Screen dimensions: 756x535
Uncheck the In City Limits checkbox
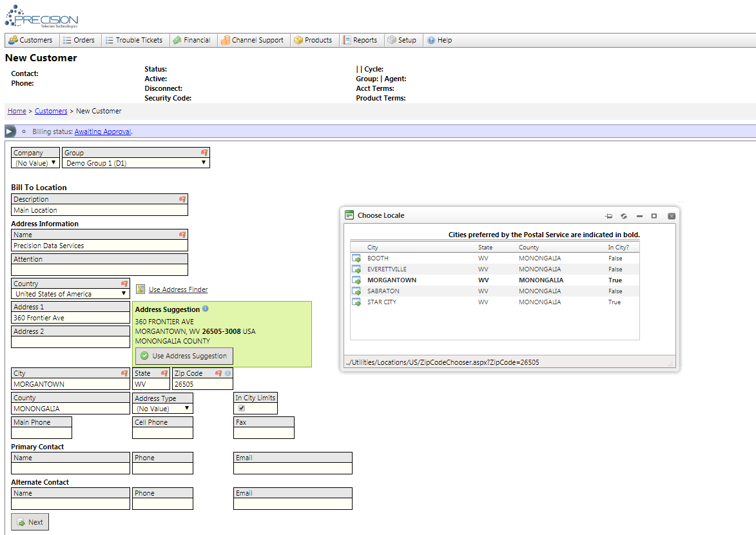tap(242, 408)
